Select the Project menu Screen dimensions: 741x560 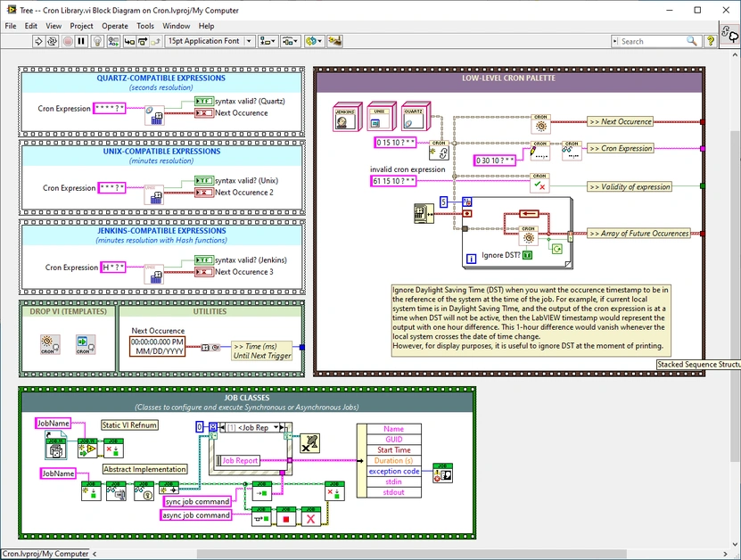[x=85, y=26]
